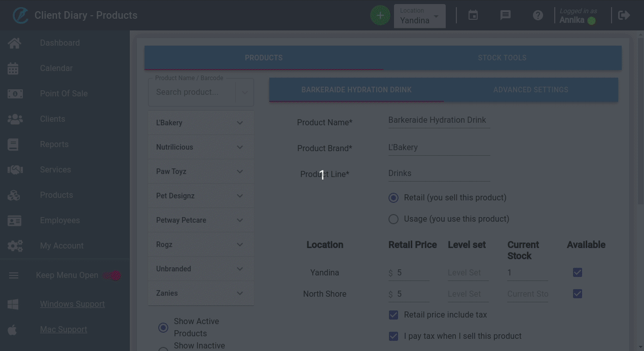The width and height of the screenshot is (644, 351).
Task: Click the Windows logo icon
Action: (13, 304)
